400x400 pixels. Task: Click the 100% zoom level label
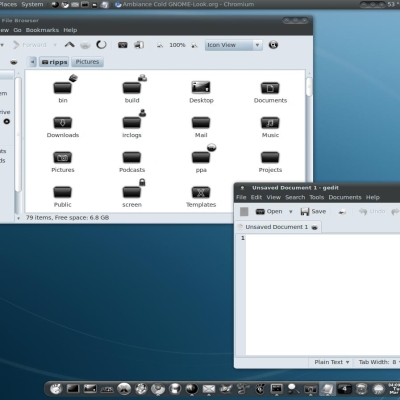[x=177, y=45]
